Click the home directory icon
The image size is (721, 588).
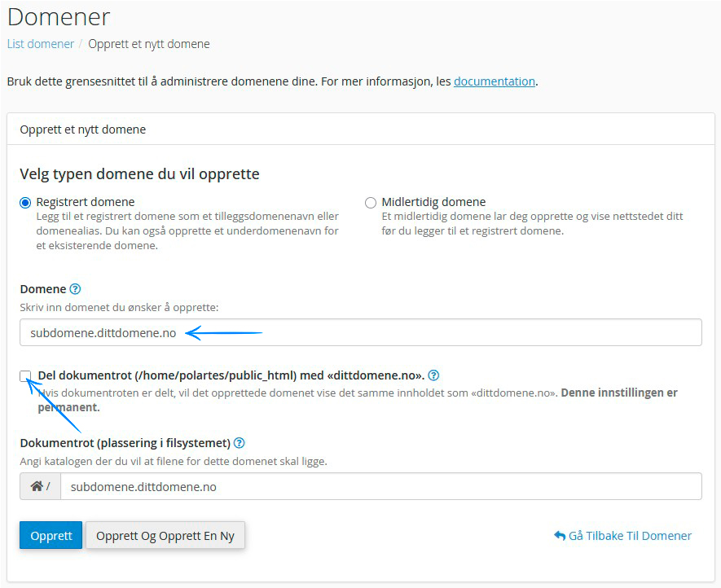pos(37,486)
